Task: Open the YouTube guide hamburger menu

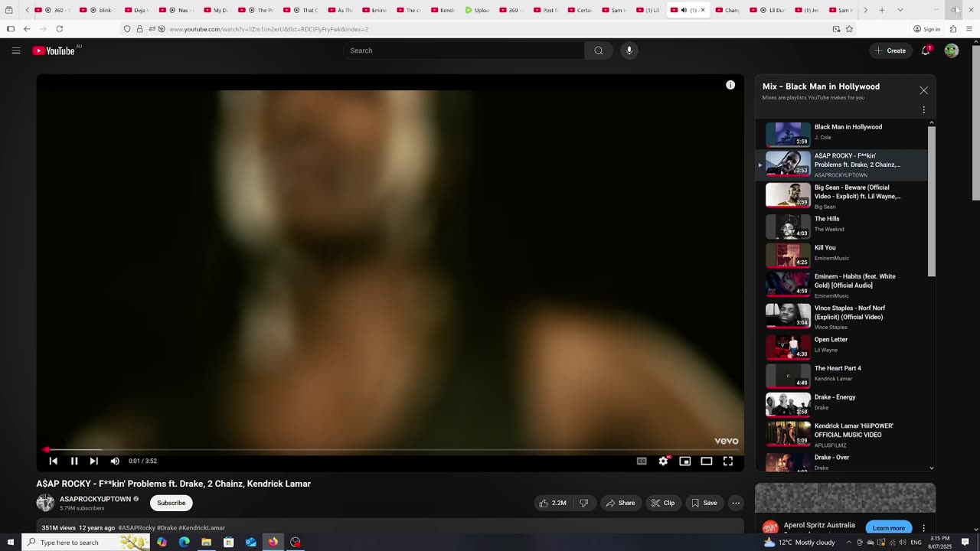Action: [16, 51]
